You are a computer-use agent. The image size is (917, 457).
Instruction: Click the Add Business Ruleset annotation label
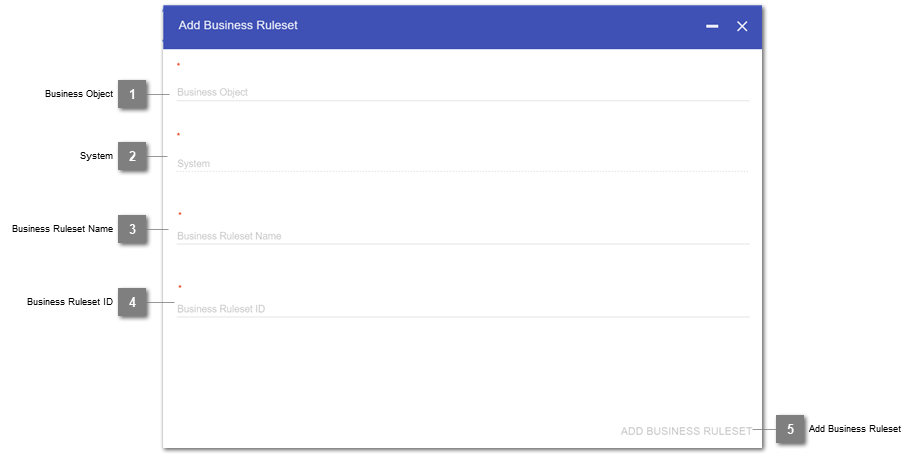pyautogui.click(x=855, y=429)
